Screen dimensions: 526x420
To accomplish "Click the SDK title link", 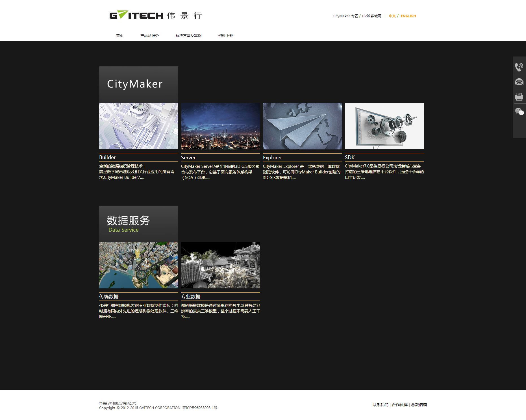I will coord(350,157).
